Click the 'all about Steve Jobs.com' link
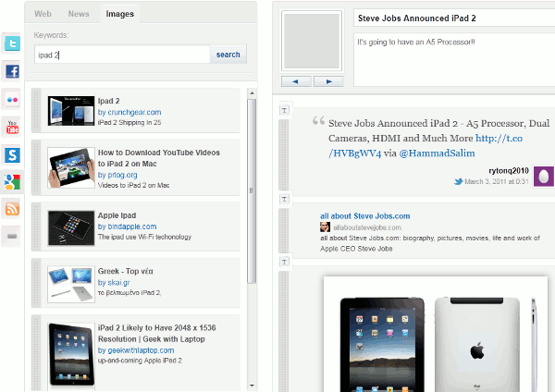 (364, 215)
